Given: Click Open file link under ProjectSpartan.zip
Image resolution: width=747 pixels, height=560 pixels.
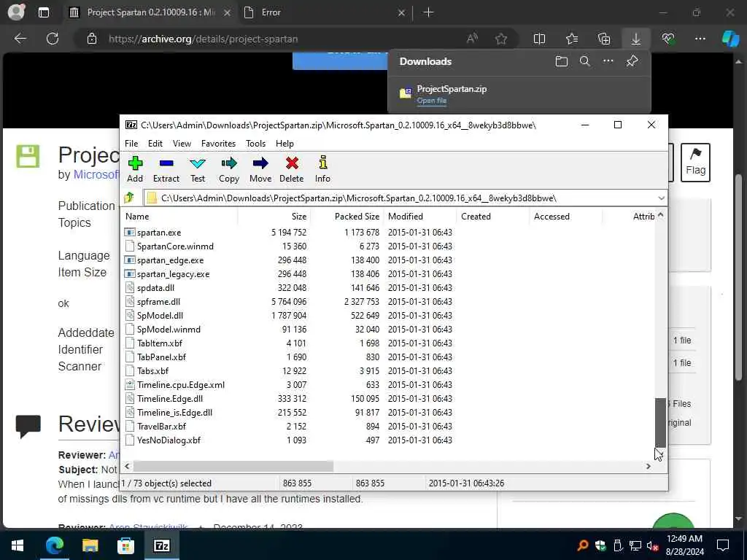Looking at the screenshot, I should pyautogui.click(x=432, y=101).
